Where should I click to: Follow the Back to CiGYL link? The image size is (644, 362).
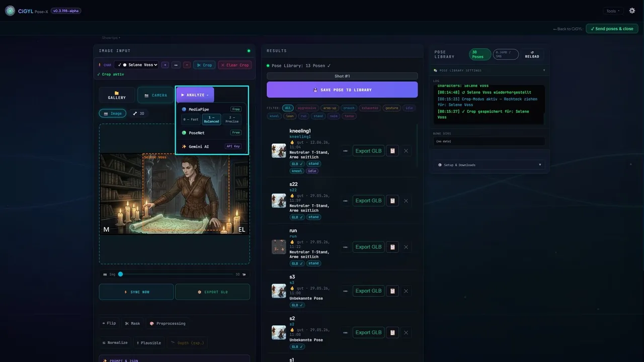[568, 29]
